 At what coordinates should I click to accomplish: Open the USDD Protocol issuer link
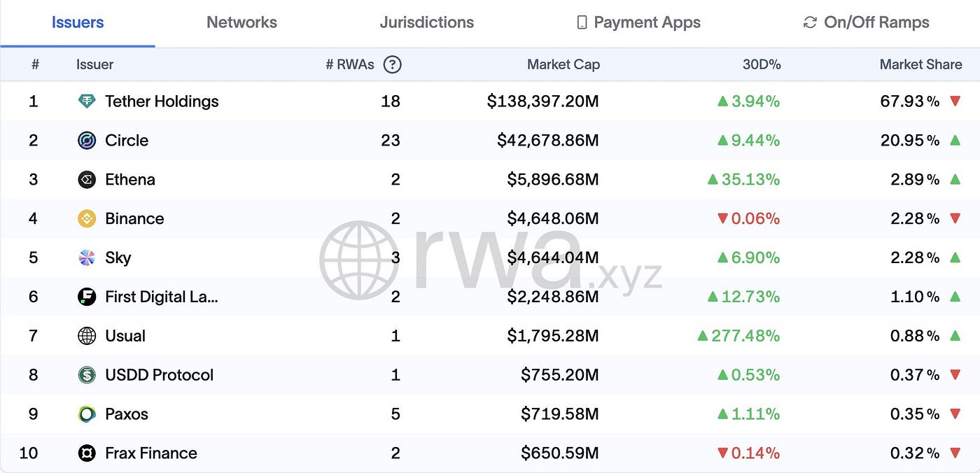[159, 375]
